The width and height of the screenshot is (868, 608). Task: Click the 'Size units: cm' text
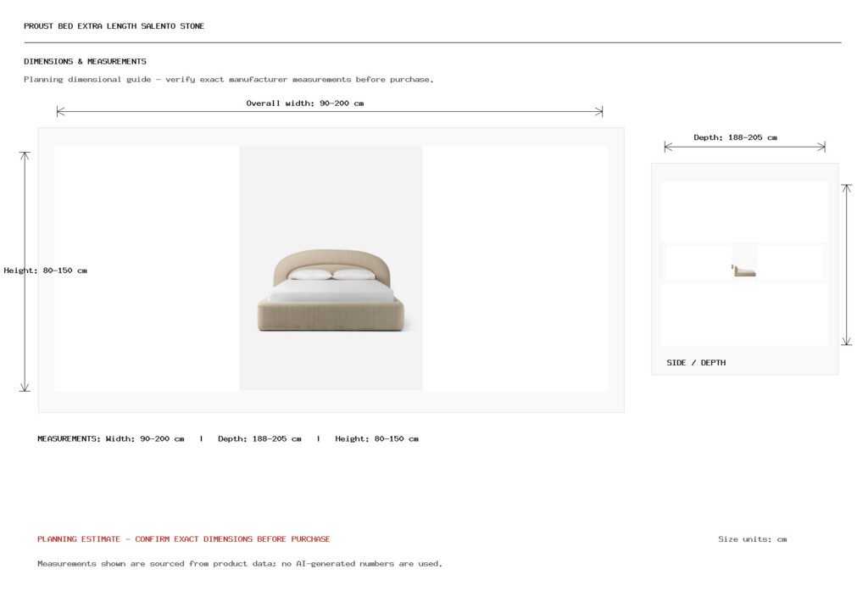tap(753, 538)
